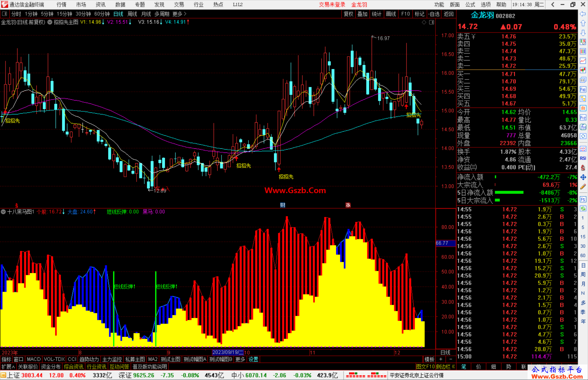This screenshot has height=380, width=588.
Task: Open the 扩展 expand menu at bottom
Action: (8, 367)
